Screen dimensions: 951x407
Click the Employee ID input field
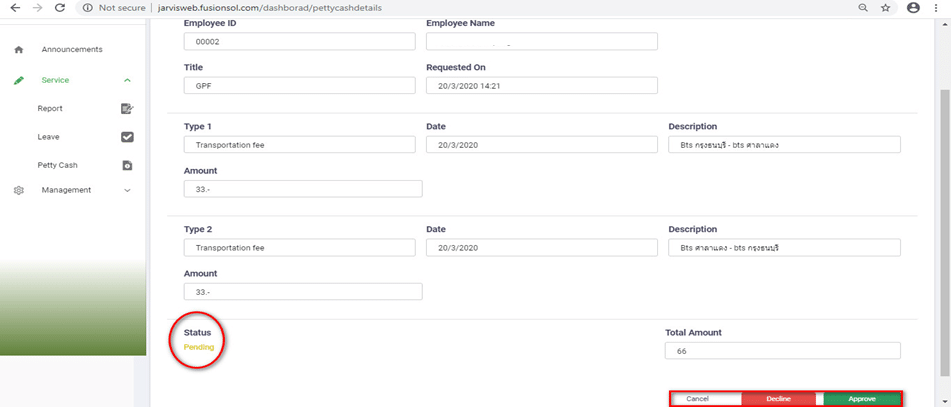point(299,41)
